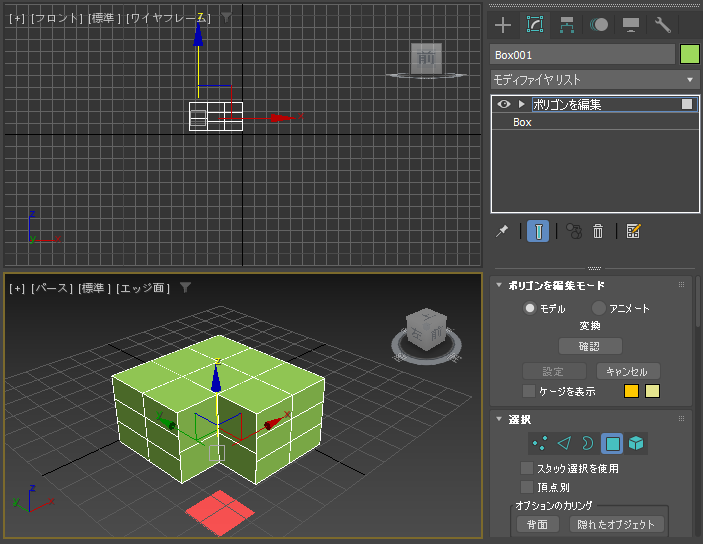This screenshot has width=703, height=544.
Task: Collapse the 選択 rollout
Action: tap(499, 419)
